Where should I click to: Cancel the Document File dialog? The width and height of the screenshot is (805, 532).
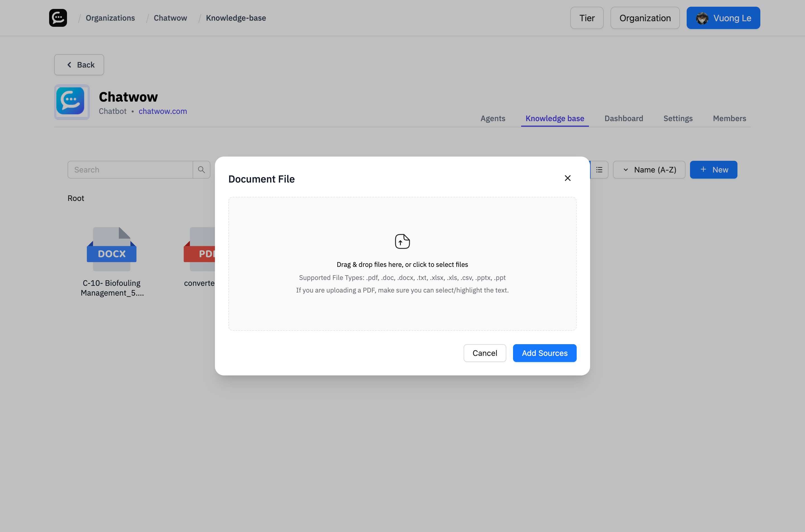click(485, 353)
